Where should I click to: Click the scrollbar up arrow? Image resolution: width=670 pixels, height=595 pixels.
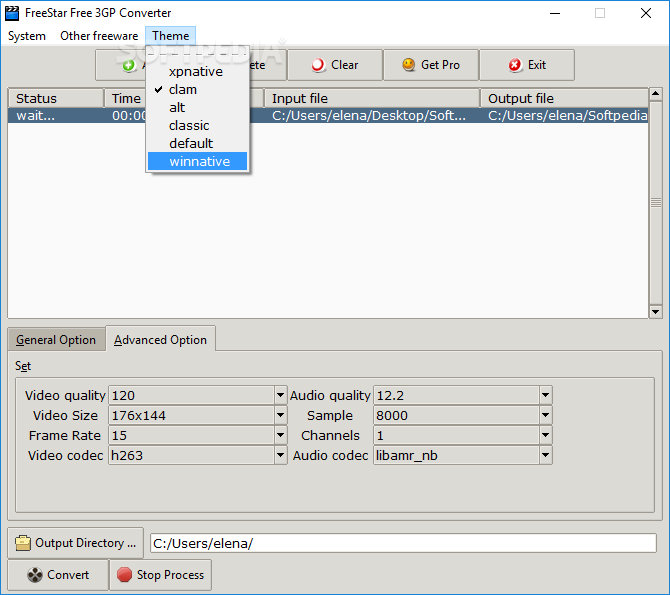click(655, 93)
